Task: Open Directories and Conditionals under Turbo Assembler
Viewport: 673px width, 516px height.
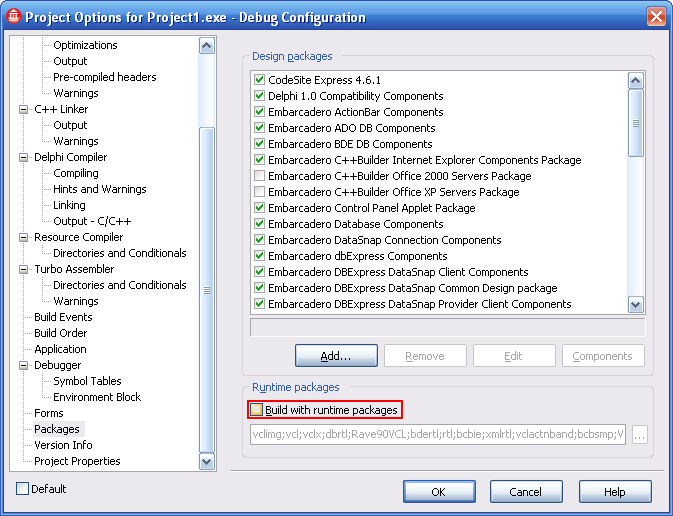Action: (119, 285)
